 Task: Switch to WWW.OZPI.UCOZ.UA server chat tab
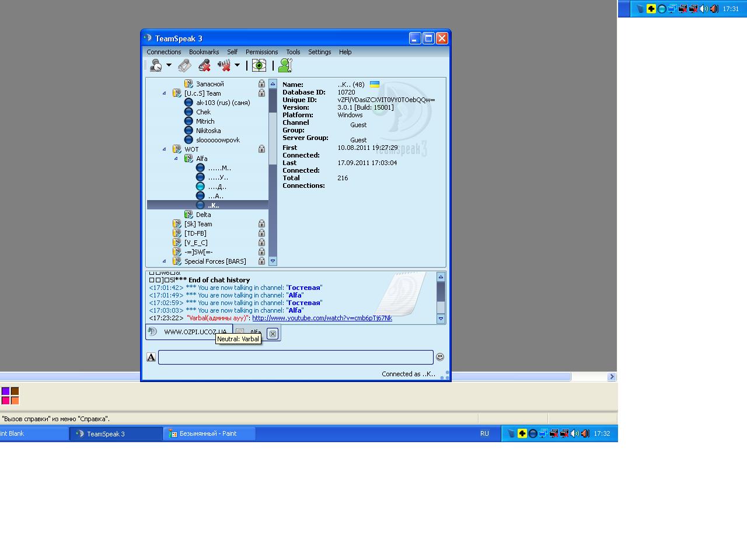pos(189,332)
